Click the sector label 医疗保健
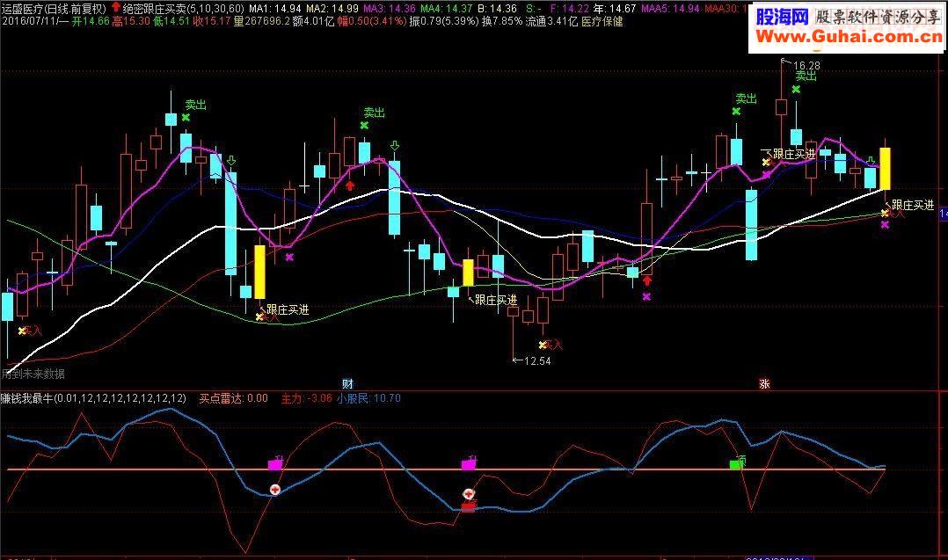The image size is (948, 560). [x=602, y=22]
